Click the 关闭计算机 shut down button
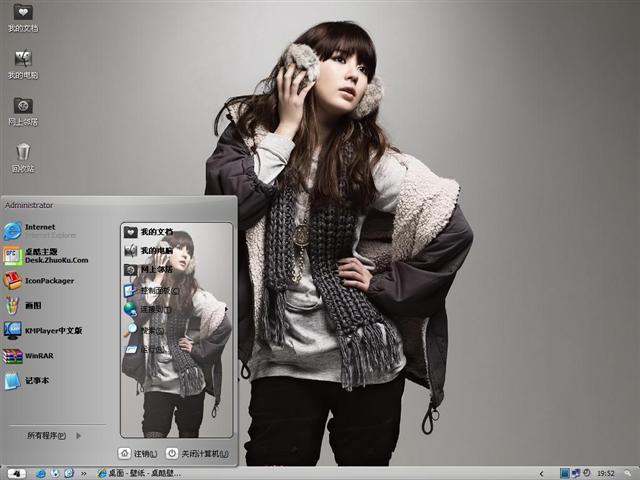This screenshot has height=480, width=640. tap(198, 453)
